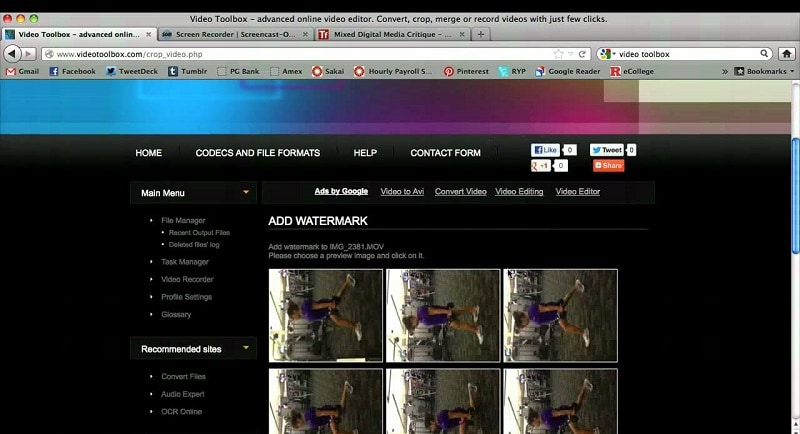Image resolution: width=800 pixels, height=434 pixels.
Task: Open the eCollege bookmark
Action: (x=632, y=71)
